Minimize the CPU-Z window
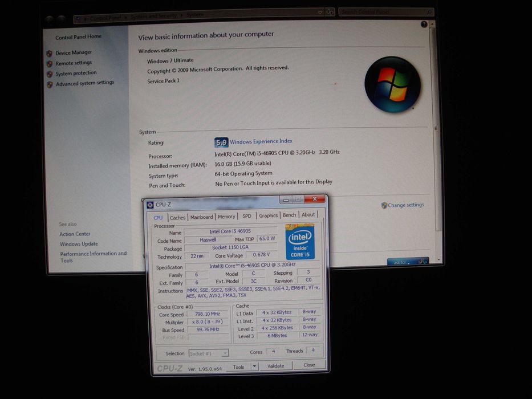 click(286, 199)
